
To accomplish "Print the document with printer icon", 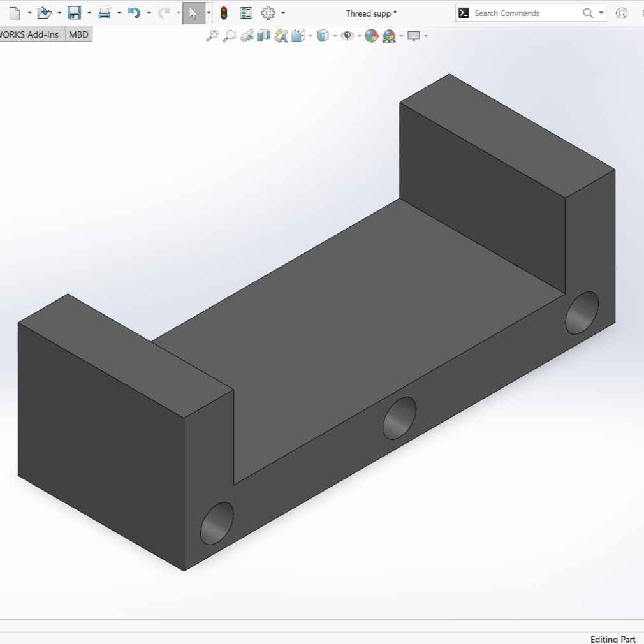I will (105, 13).
